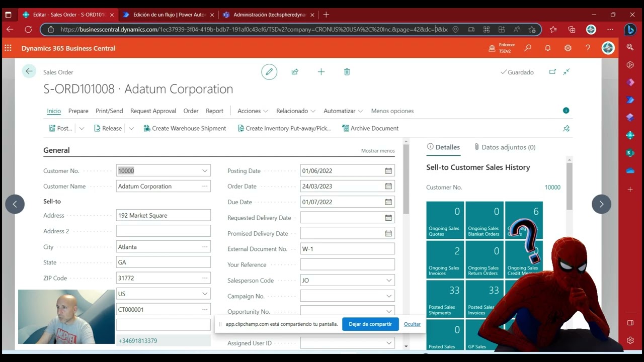The image size is (644, 362).
Task: Click the External Document No. field
Action: [x=347, y=249]
